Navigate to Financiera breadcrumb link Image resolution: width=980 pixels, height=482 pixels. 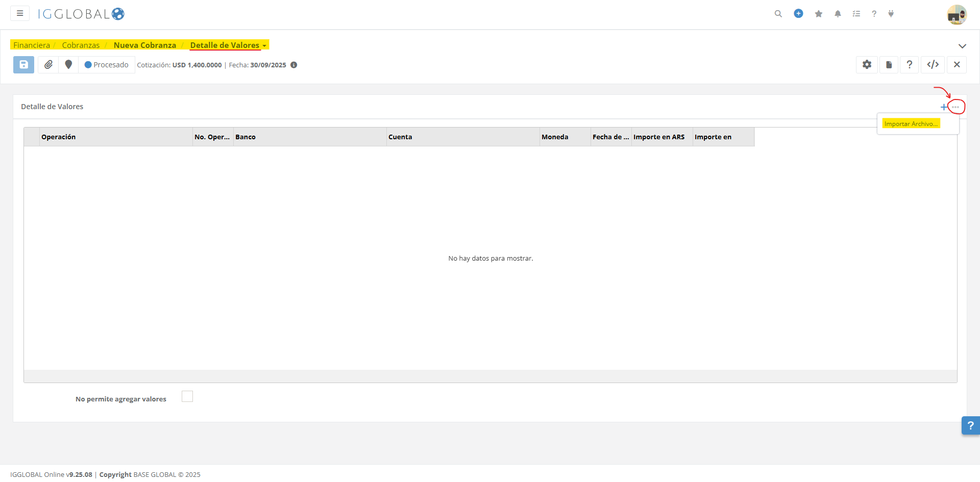(x=32, y=45)
